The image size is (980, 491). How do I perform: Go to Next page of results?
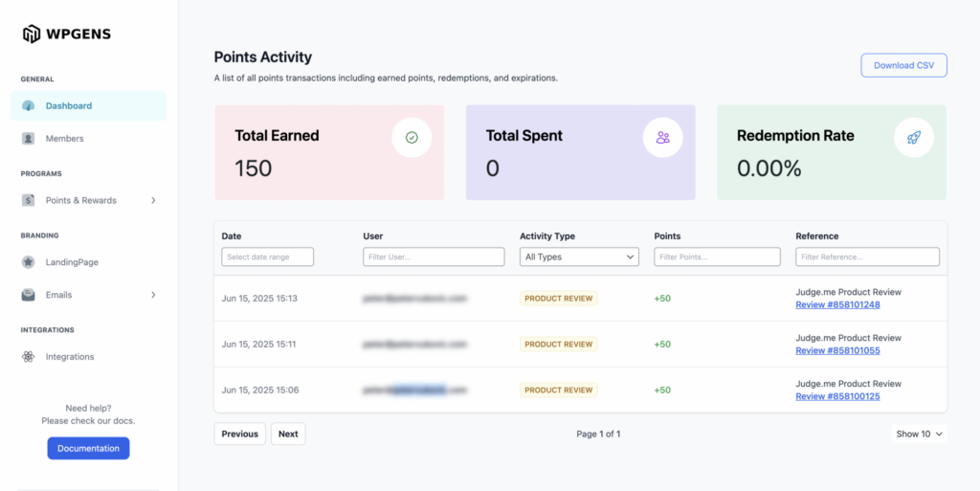(288, 434)
